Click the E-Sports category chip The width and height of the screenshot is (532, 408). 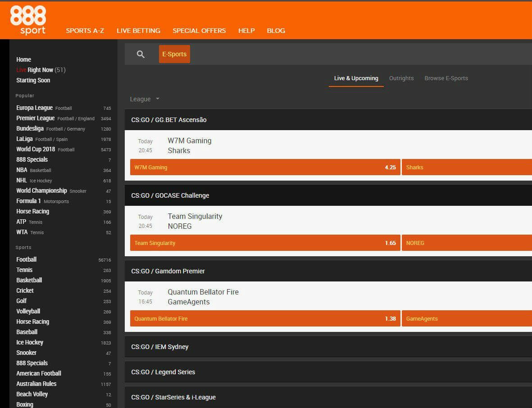174,54
